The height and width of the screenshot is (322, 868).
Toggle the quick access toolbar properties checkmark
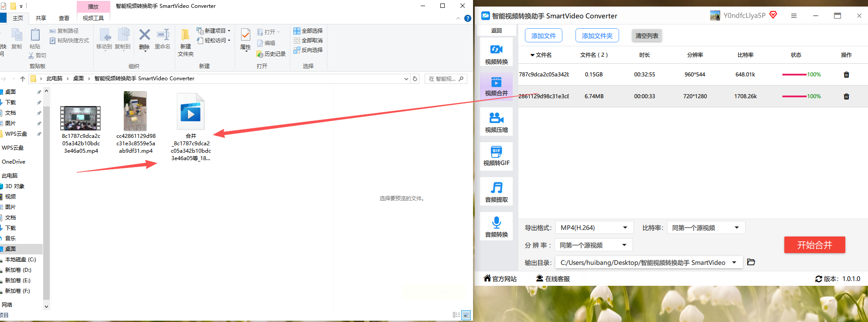3,6
